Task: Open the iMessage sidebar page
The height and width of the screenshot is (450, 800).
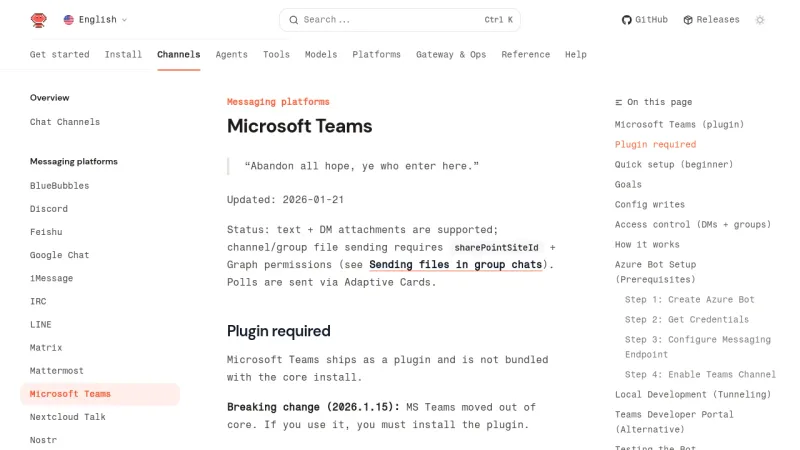Action: 52,278
